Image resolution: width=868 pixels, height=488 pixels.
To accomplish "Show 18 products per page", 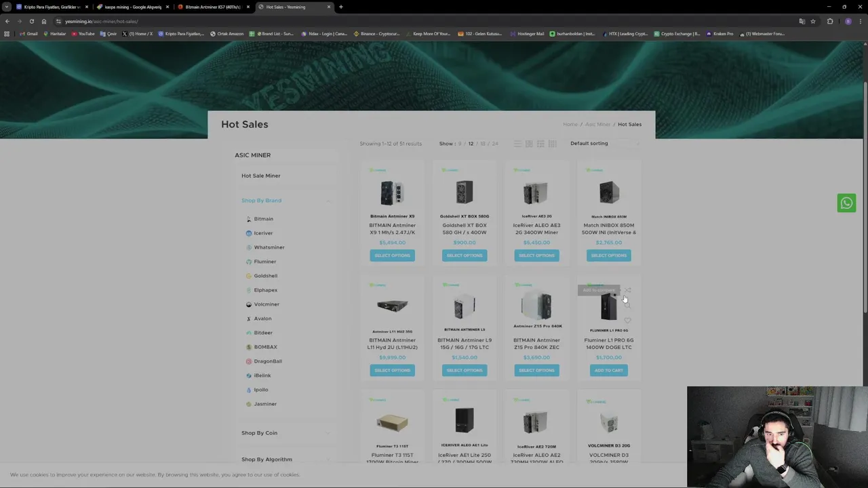I will click(x=483, y=144).
